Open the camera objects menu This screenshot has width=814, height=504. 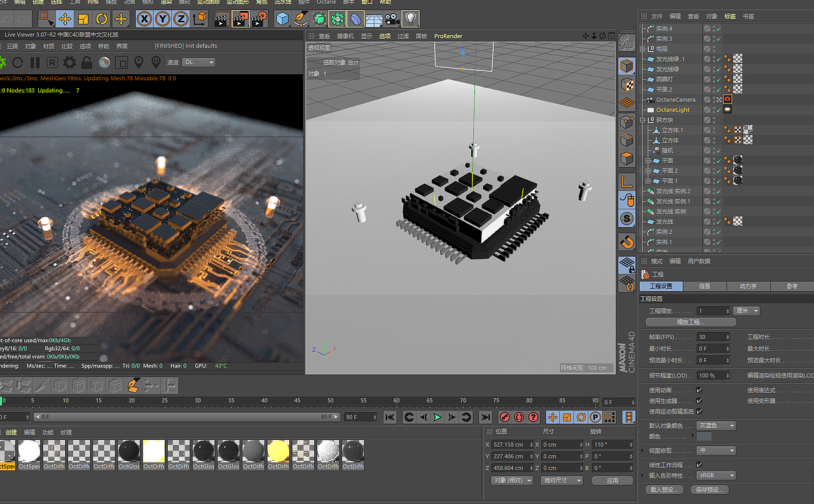click(x=392, y=19)
